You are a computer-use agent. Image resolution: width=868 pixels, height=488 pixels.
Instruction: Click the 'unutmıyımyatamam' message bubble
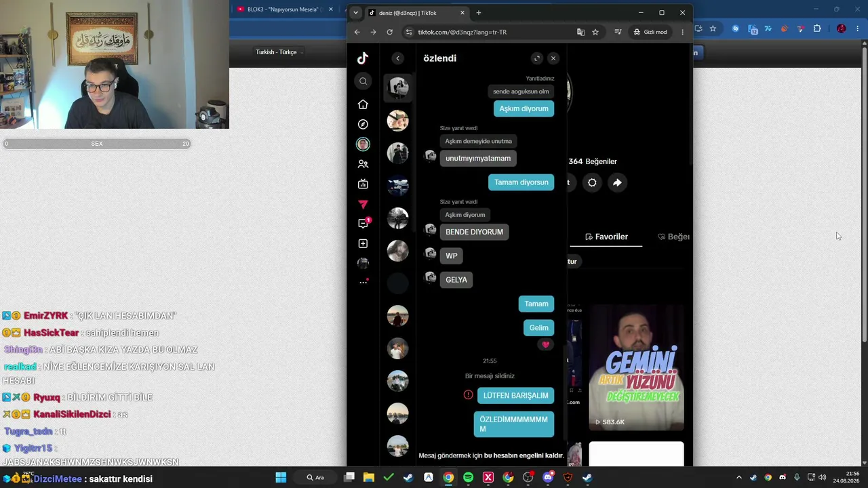click(478, 159)
